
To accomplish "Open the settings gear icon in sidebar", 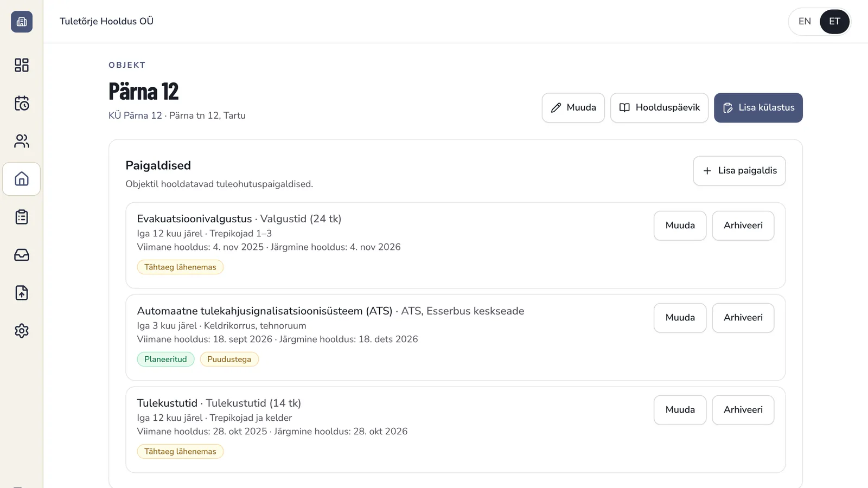I will tap(22, 331).
